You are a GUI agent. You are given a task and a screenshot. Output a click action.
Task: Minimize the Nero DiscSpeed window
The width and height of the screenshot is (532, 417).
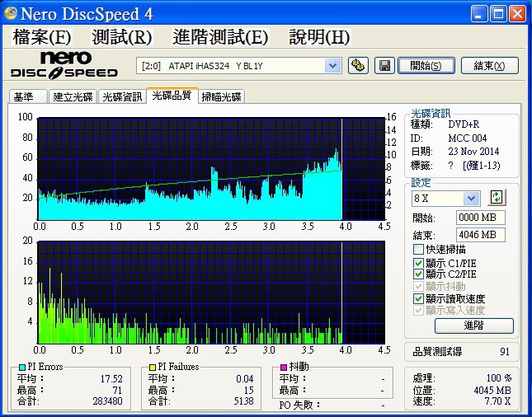(x=478, y=14)
